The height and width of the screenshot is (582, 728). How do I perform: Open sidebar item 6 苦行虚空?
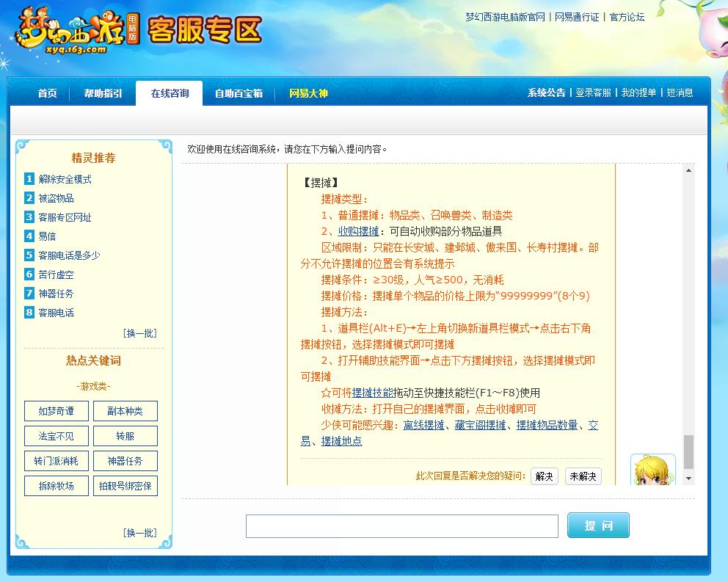pyautogui.click(x=56, y=274)
